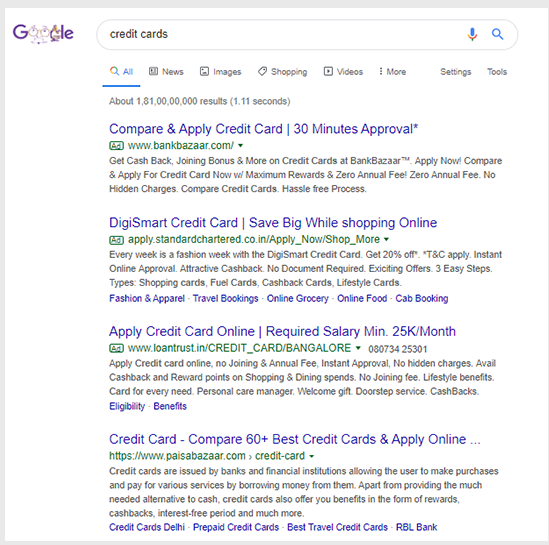The height and width of the screenshot is (545, 549).
Task: Open the Online Grocery sitelink
Action: [x=298, y=299]
